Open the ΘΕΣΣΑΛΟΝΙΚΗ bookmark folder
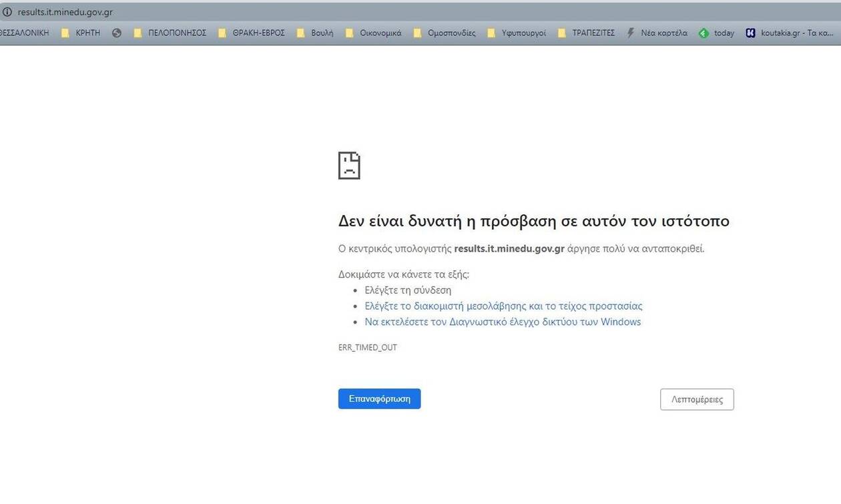This screenshot has height=504, width=841. (x=24, y=33)
